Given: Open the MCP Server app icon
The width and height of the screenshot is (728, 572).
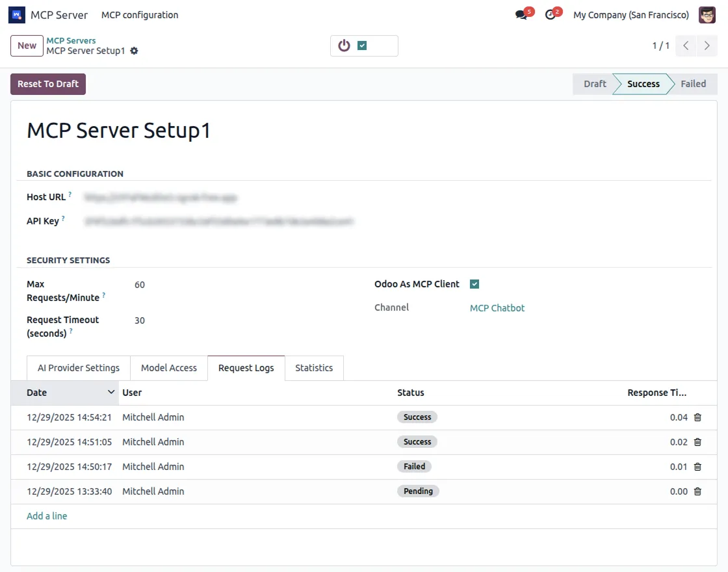Looking at the screenshot, I should pos(16,14).
